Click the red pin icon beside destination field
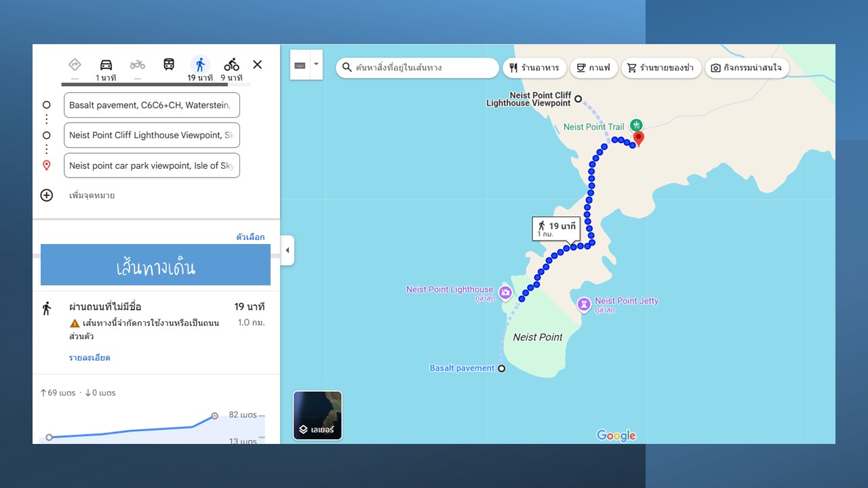This screenshot has width=868, height=488. coord(47,165)
